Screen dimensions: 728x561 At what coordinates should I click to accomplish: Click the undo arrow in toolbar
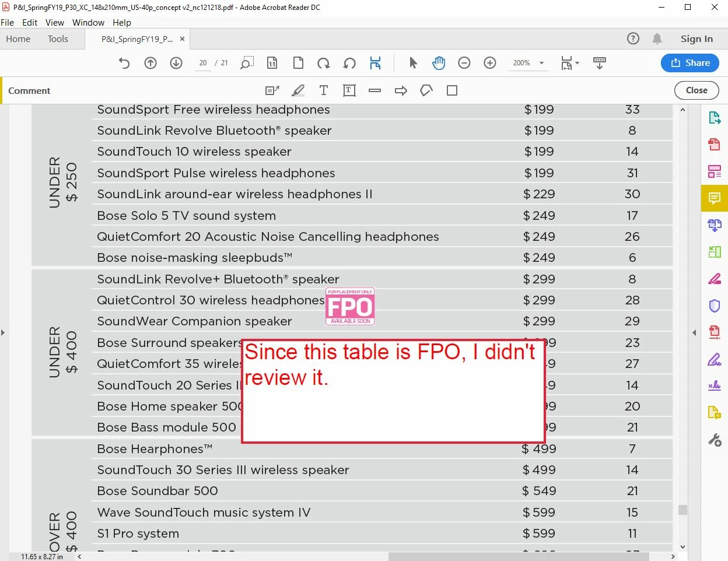tap(124, 63)
